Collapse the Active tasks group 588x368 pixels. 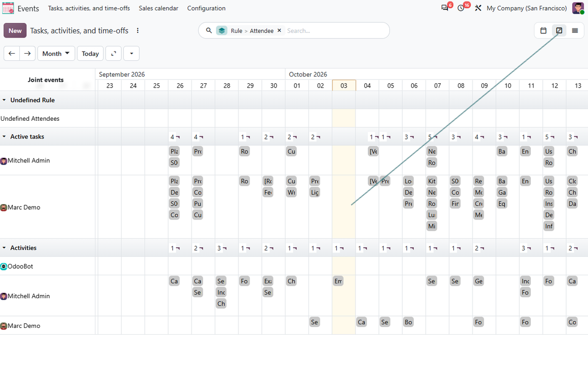click(4, 136)
